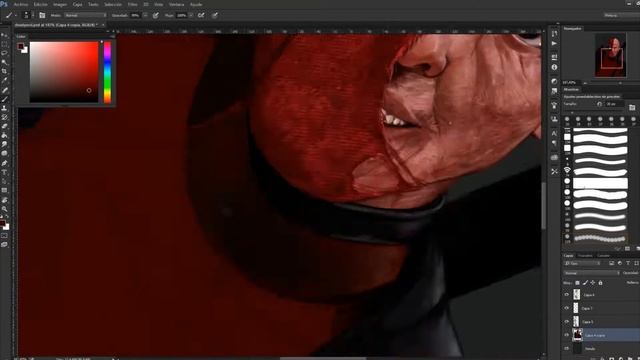
Task: Select the bumpy textured brush stroke preset
Action: click(600, 238)
